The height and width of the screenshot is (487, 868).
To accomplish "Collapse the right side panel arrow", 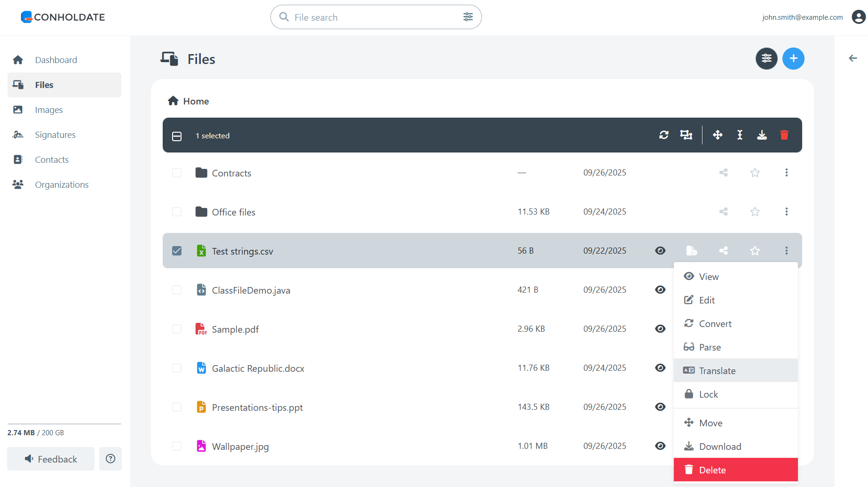I will point(852,58).
